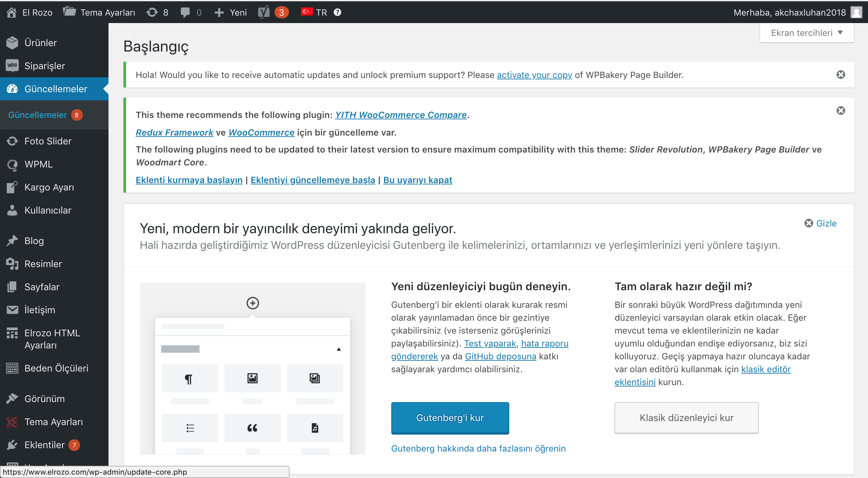Click the user avatar in top bar

click(856, 13)
